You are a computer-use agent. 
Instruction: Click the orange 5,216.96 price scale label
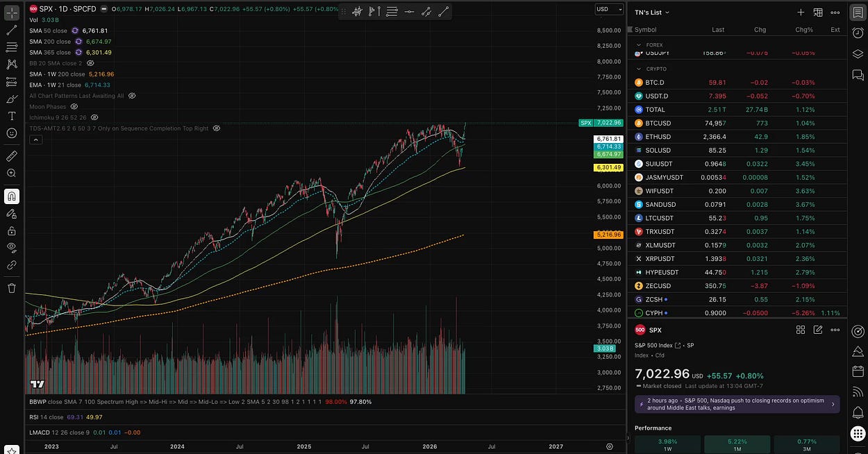pos(608,235)
